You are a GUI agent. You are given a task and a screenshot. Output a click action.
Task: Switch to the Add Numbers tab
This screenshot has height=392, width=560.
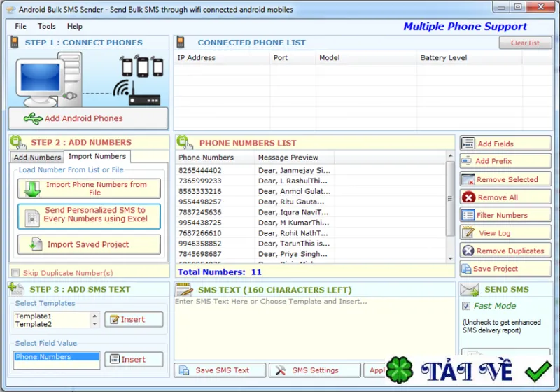pyautogui.click(x=37, y=157)
